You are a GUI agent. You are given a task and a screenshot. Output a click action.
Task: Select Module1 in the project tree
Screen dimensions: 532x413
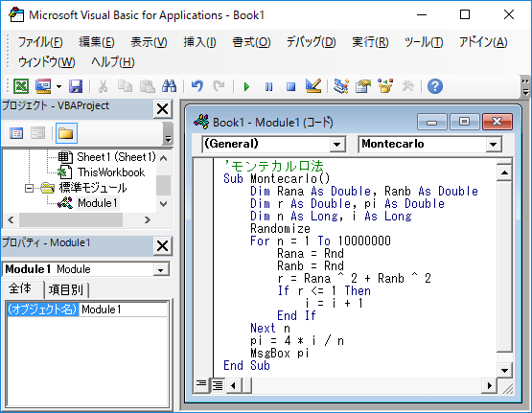pyautogui.click(x=98, y=203)
